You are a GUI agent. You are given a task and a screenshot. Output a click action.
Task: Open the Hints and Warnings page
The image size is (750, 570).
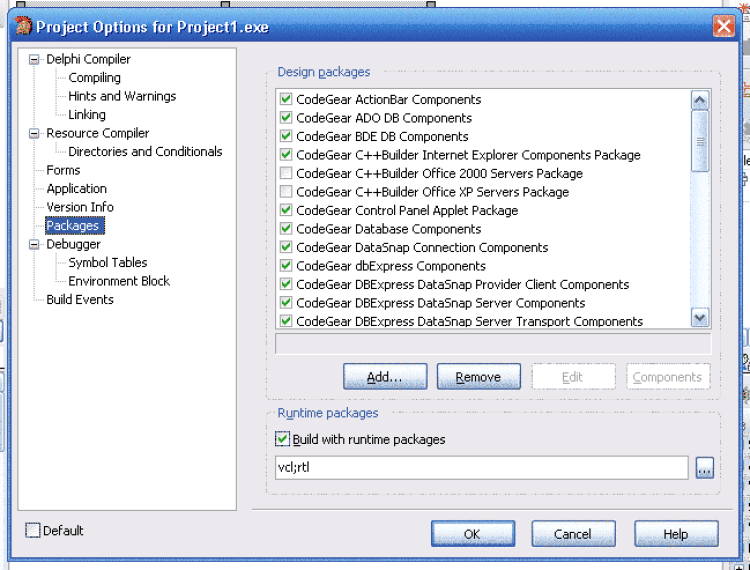[122, 96]
